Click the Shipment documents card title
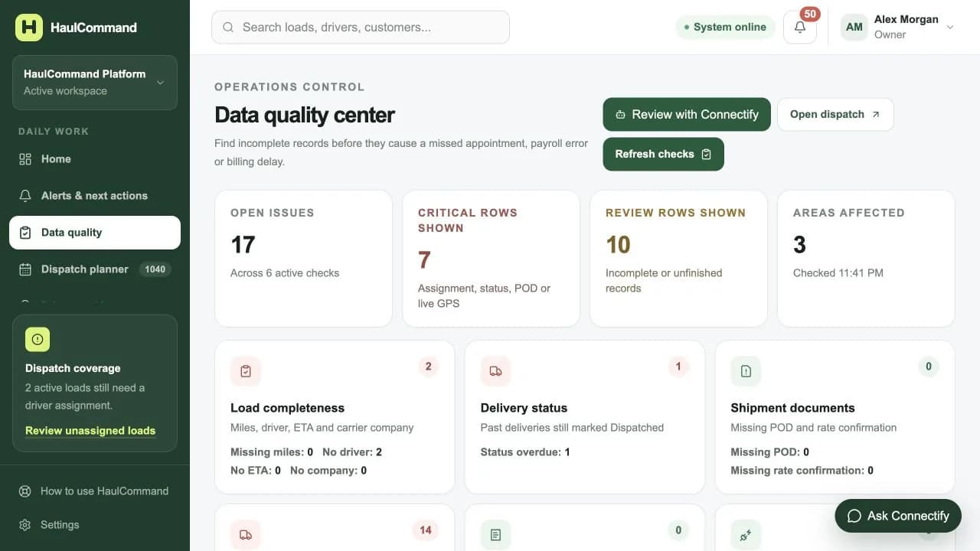 coord(792,408)
